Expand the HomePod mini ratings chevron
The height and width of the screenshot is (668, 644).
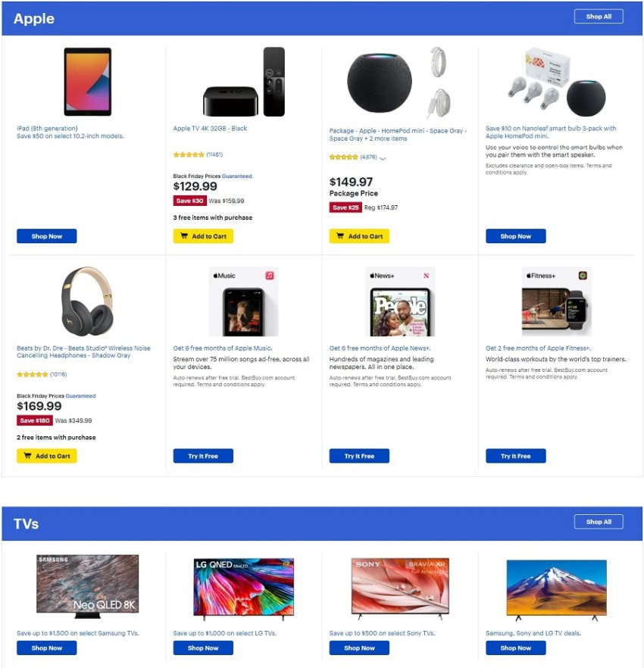[383, 158]
